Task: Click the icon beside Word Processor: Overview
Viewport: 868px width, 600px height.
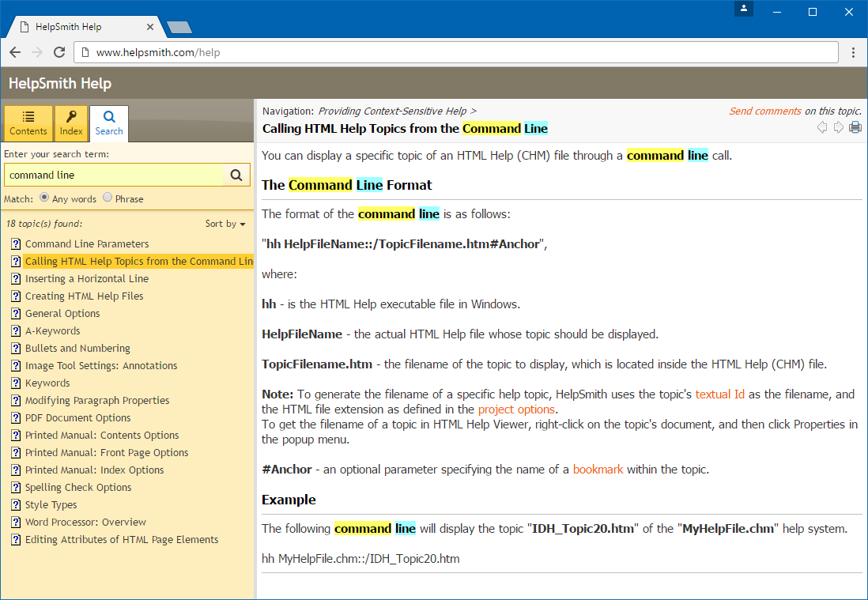Action: pyautogui.click(x=16, y=522)
